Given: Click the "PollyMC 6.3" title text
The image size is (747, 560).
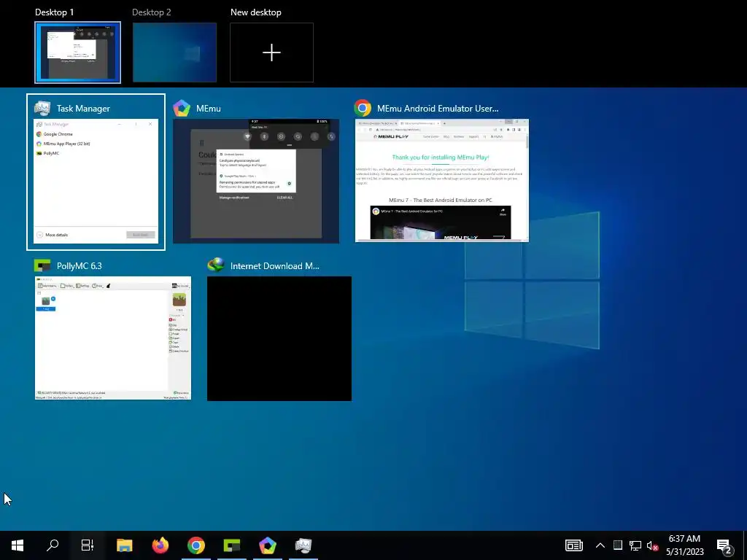Looking at the screenshot, I should [x=79, y=266].
